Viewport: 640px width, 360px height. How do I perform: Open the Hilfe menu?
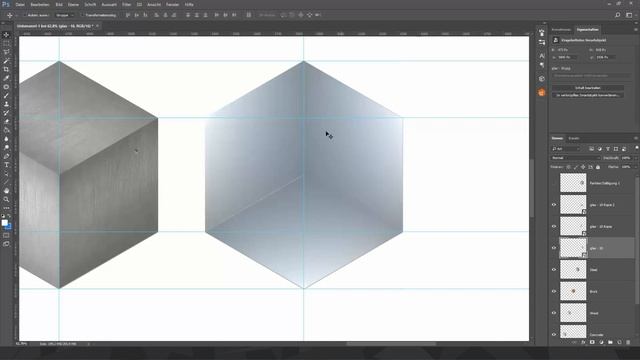click(x=189, y=4)
